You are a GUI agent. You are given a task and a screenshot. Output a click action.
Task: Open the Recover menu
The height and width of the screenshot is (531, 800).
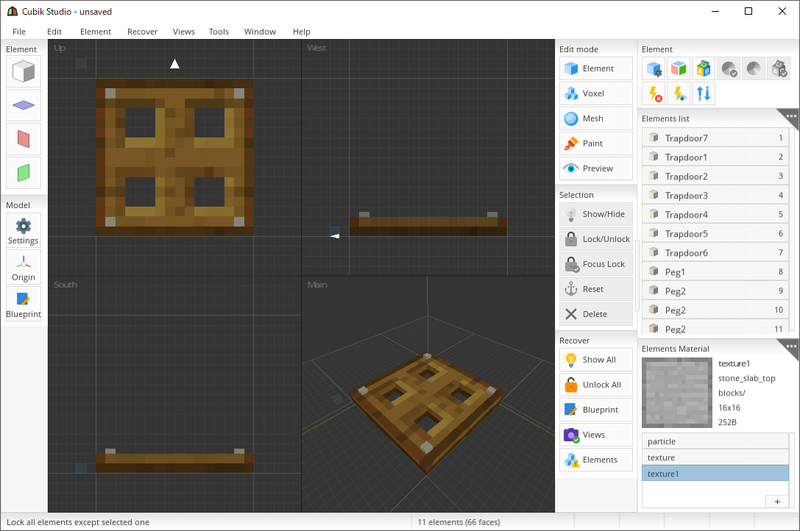tap(142, 32)
